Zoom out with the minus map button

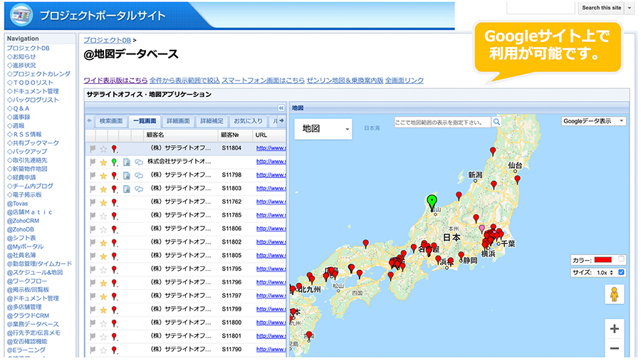tap(614, 348)
